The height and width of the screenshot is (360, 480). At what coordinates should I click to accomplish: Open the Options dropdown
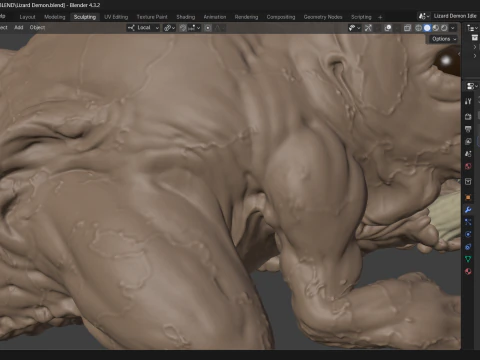444,39
